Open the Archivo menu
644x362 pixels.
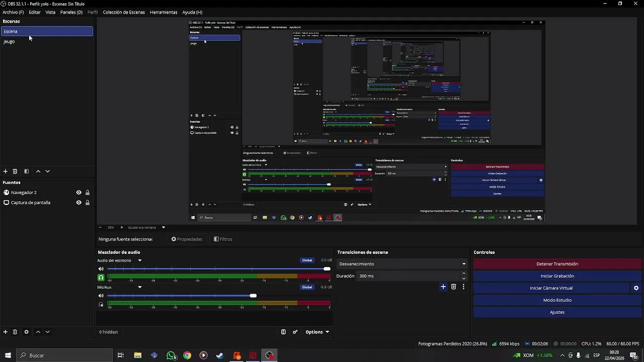13,12
